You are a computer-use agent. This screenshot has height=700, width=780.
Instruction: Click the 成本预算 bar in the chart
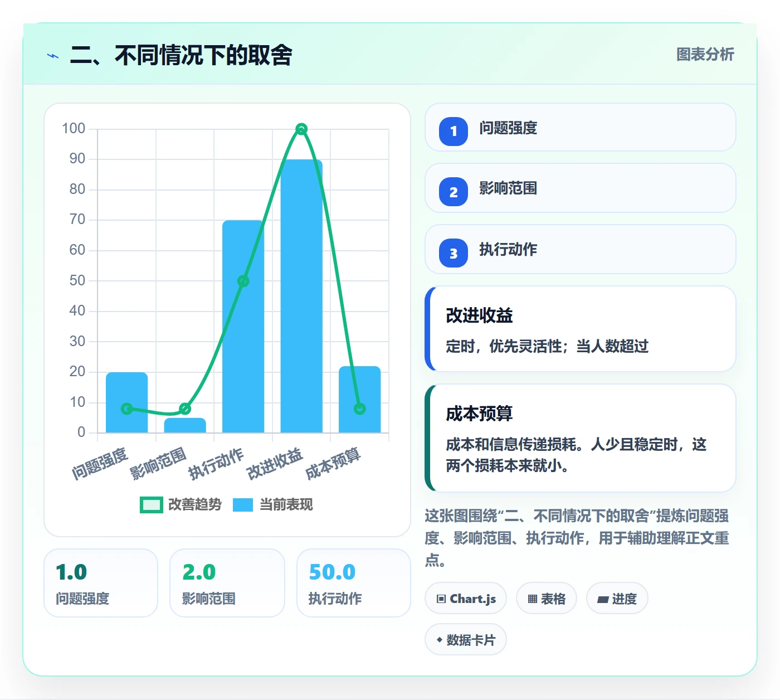pyautogui.click(x=360, y=399)
